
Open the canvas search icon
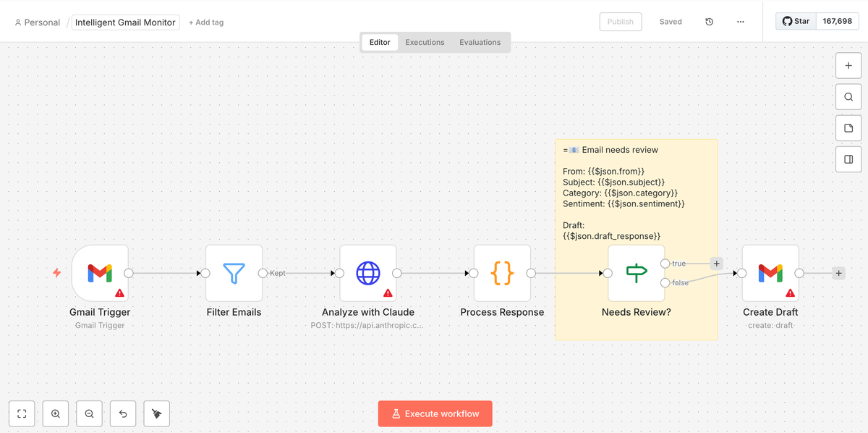point(848,96)
